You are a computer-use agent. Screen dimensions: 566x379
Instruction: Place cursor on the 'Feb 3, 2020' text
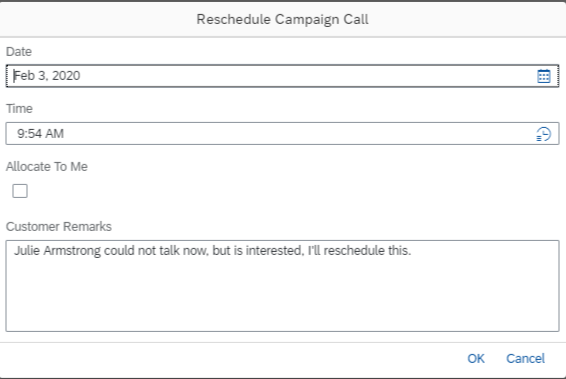[47, 76]
